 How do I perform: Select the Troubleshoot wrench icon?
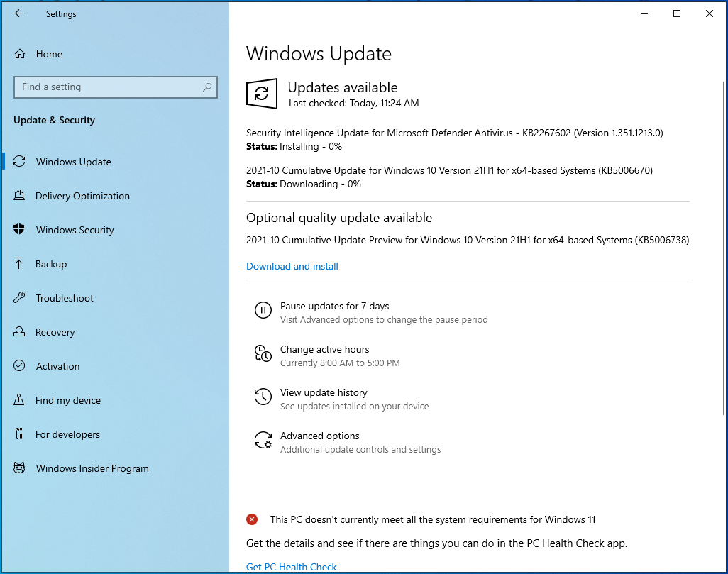pyautogui.click(x=21, y=298)
